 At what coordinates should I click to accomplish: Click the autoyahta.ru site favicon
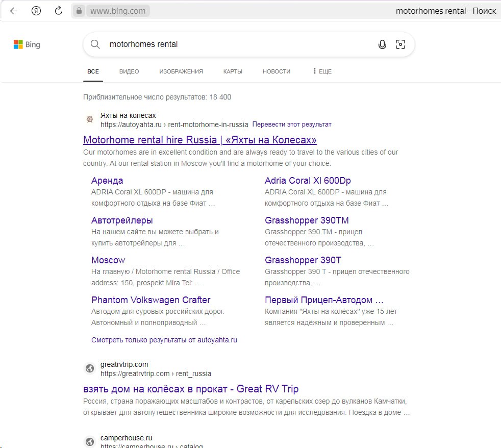click(x=90, y=119)
